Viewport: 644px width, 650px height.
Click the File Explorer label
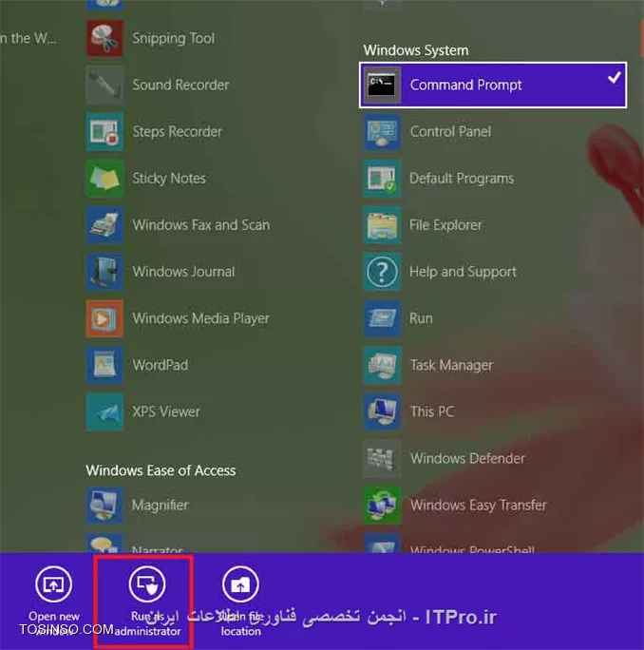click(x=445, y=225)
